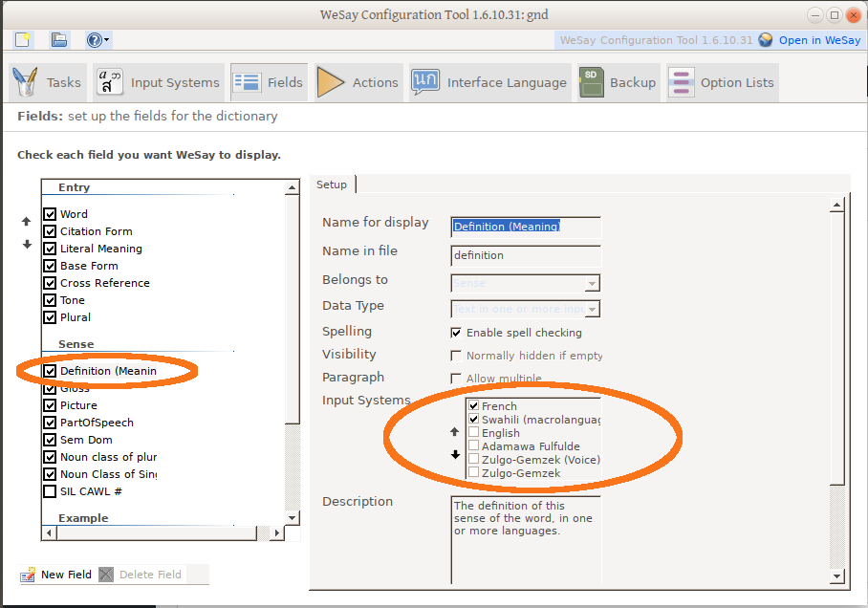Move selected field up with arrow
Screen dimensions: 868x608
coord(27,222)
